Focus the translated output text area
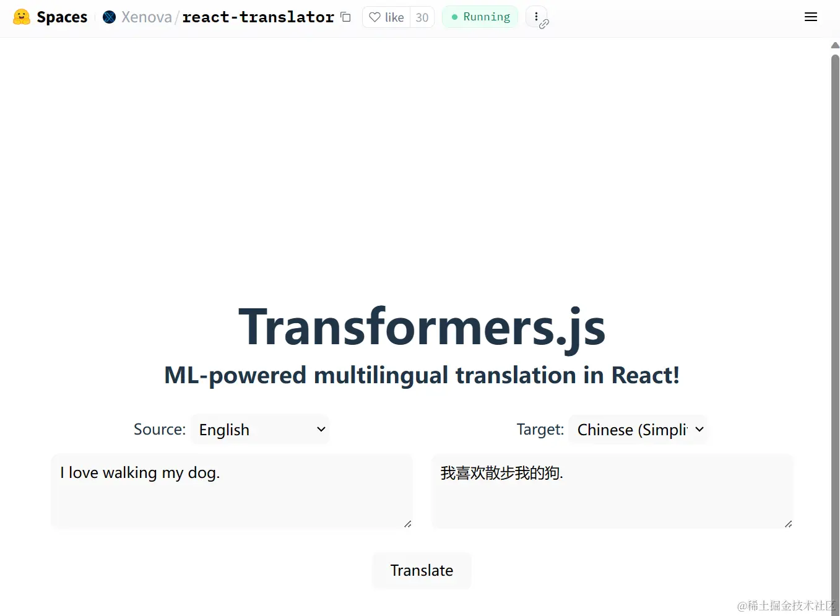Viewport: 840px width, 616px height. (613, 492)
